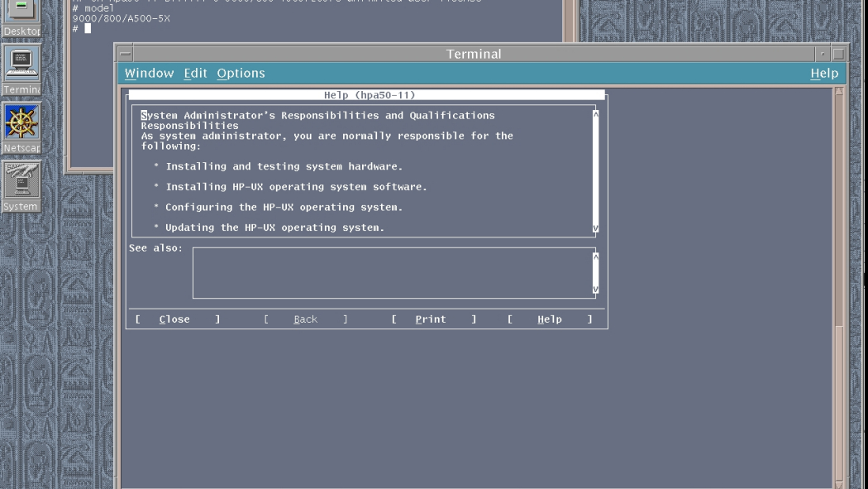Image resolution: width=868 pixels, height=489 pixels.
Task: Click the Terminal window maximize square
Action: (x=839, y=54)
